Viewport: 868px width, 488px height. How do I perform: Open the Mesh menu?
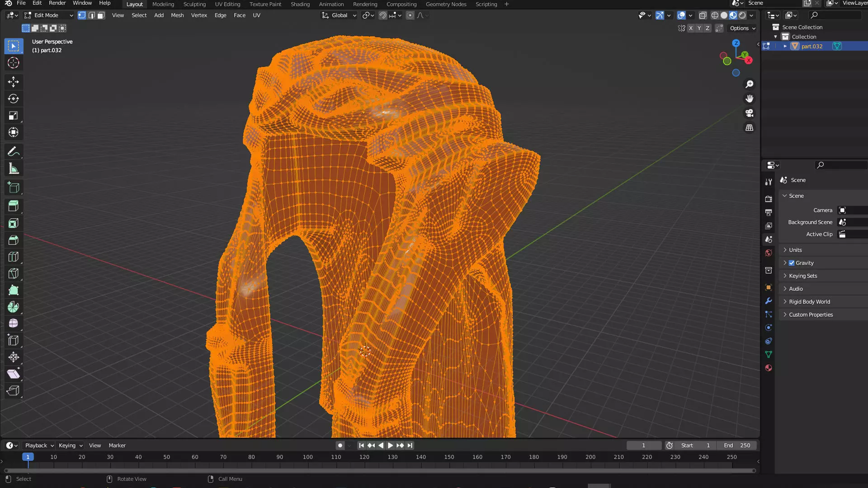pyautogui.click(x=177, y=15)
